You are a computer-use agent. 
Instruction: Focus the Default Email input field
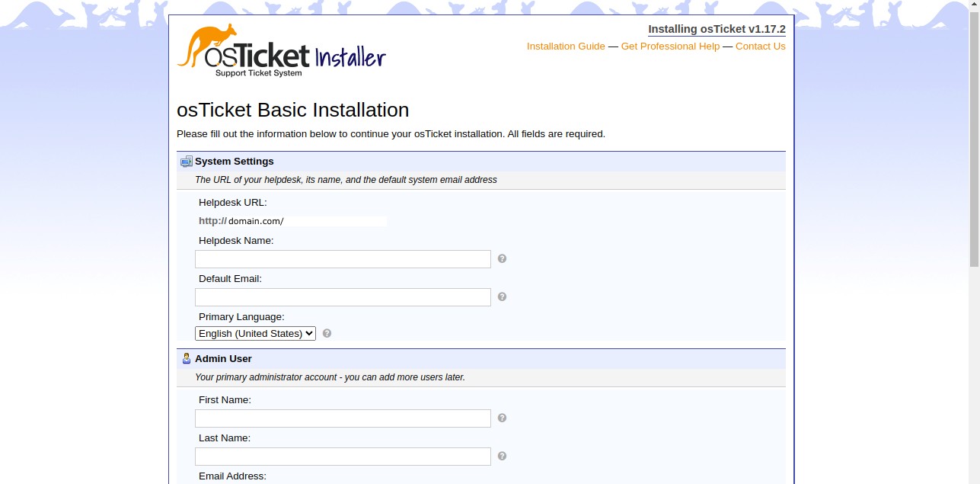click(x=343, y=297)
